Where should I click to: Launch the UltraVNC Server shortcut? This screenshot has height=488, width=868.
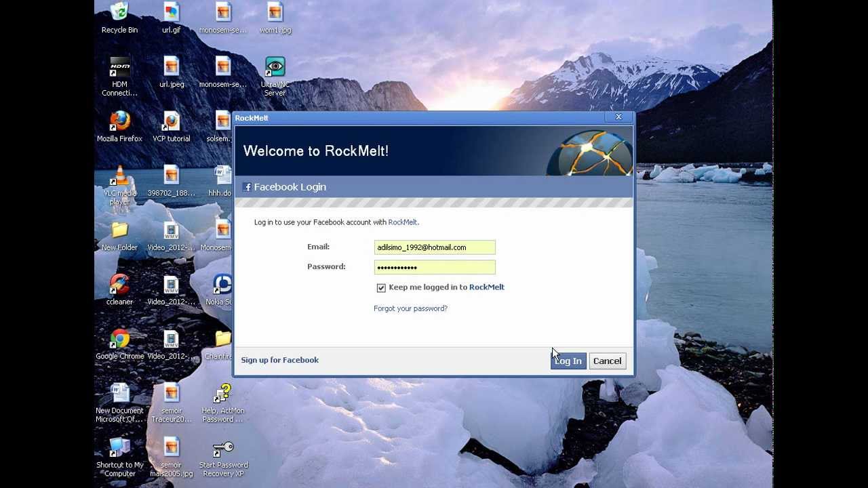point(275,76)
